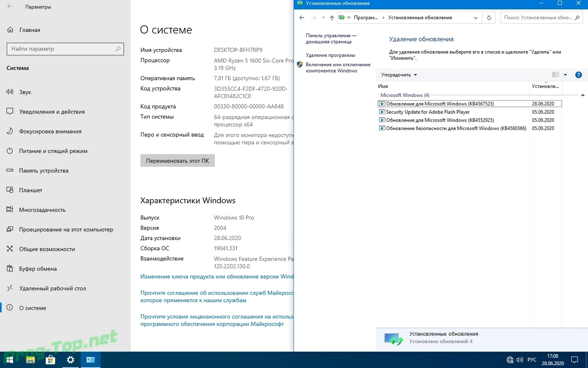Click the Найти параметр search box
The image size is (588, 368).
[x=65, y=49]
